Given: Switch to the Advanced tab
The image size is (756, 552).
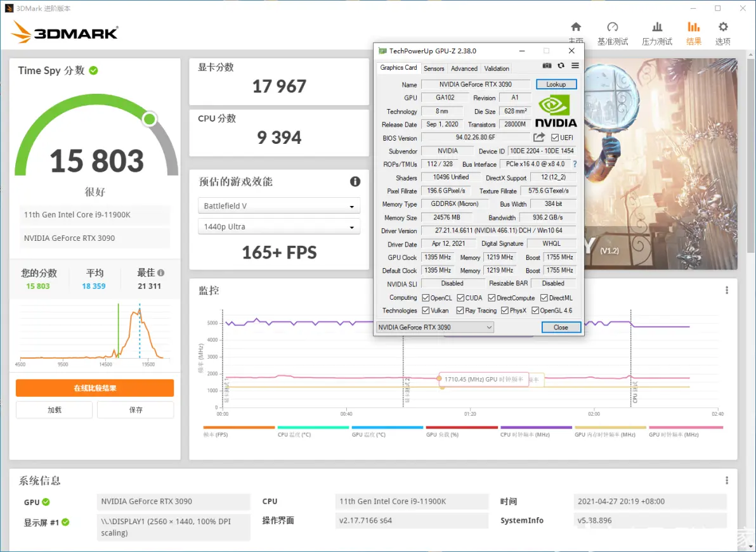Looking at the screenshot, I should 464,69.
